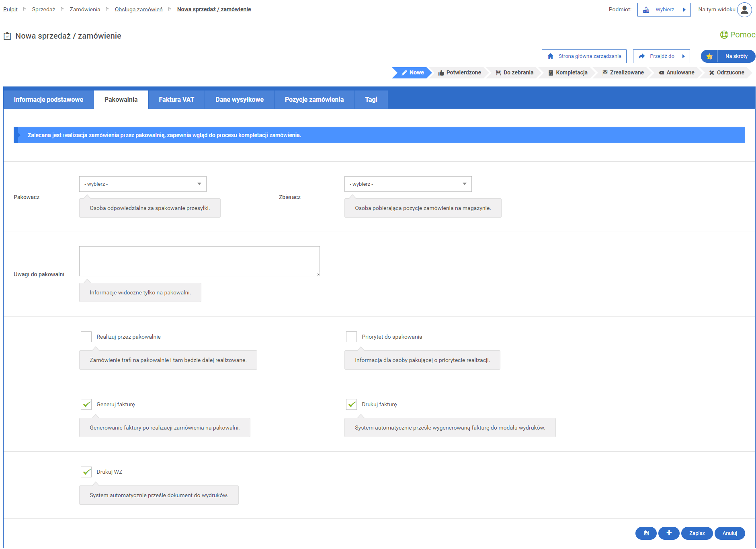This screenshot has height=549, width=756.
Task: Enable Realizuj przez pakowalnie checkbox
Action: pos(86,337)
